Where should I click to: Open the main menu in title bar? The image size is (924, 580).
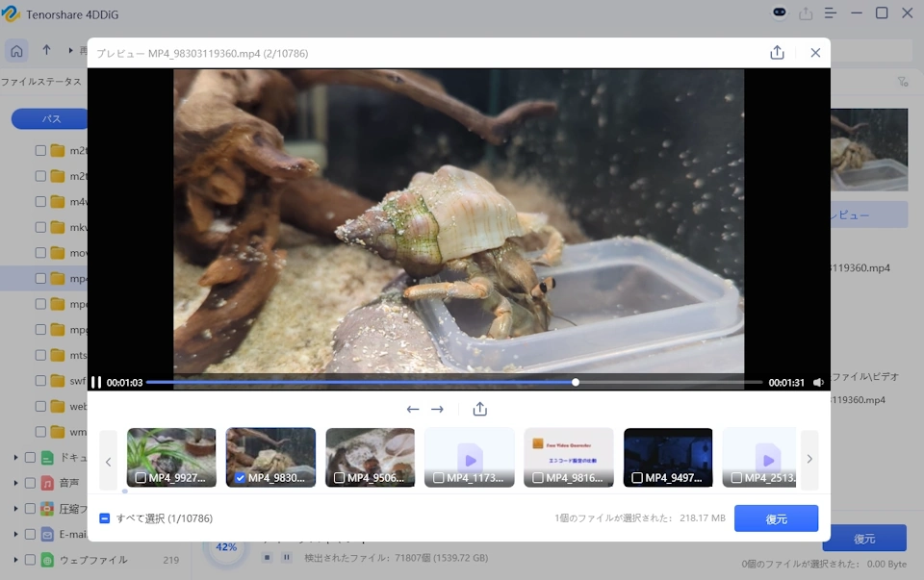(830, 13)
